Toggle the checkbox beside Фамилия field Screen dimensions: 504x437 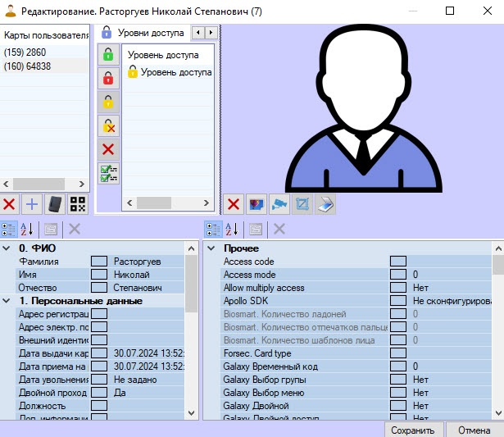tap(98, 262)
